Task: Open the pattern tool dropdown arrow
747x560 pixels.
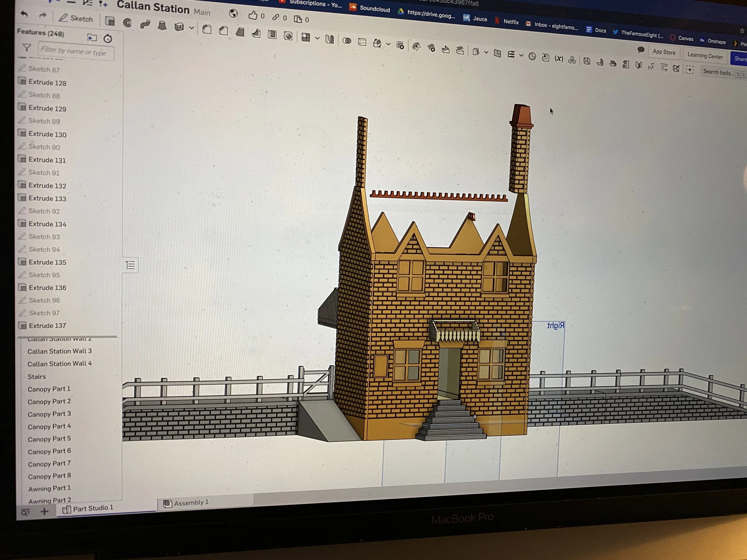Action: pos(317,39)
